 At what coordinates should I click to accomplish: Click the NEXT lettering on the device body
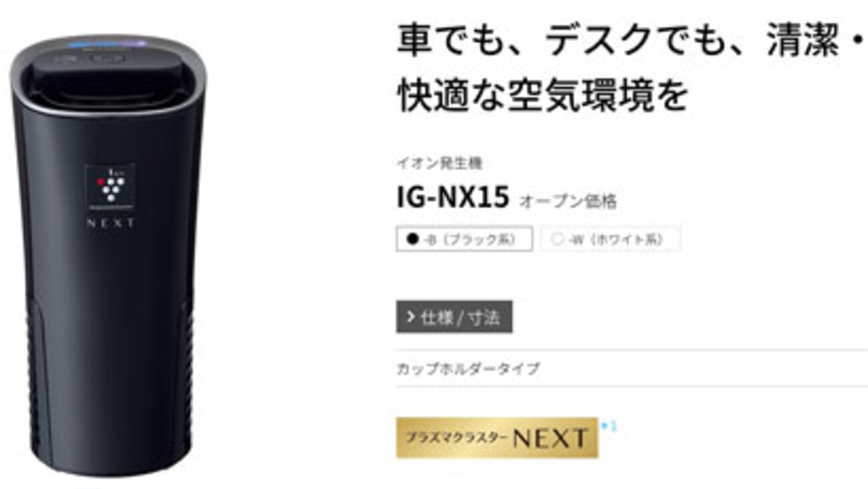[111, 224]
